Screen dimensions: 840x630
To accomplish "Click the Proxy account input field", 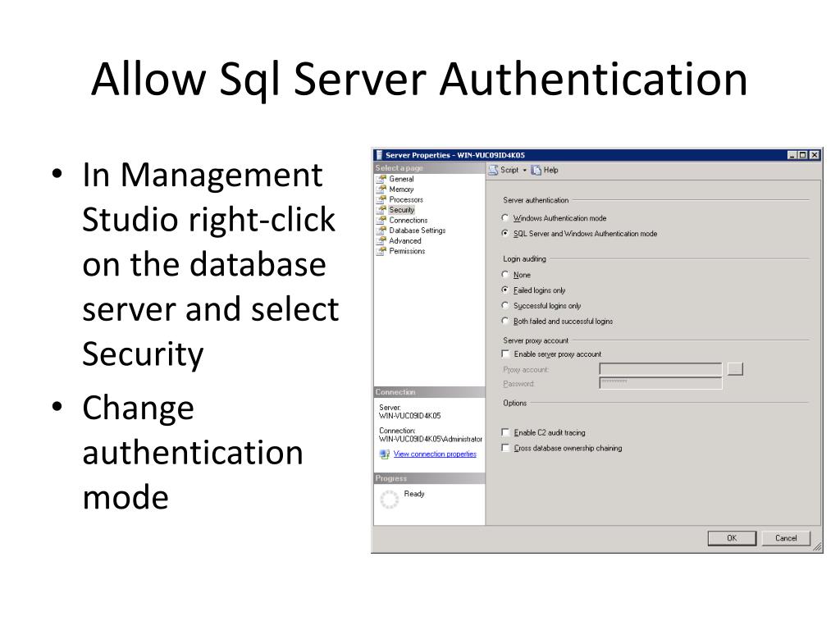I will [x=660, y=368].
